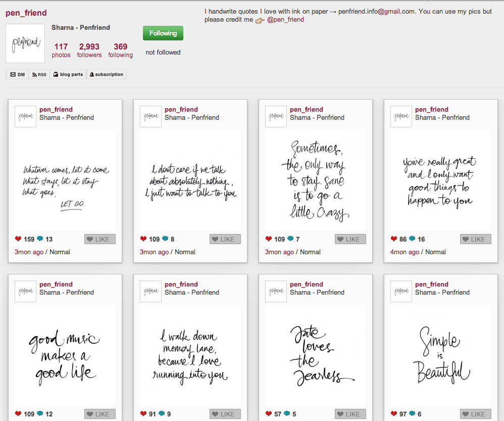
Task: Like the 'I walk down memory lane' post
Action: click(225, 414)
